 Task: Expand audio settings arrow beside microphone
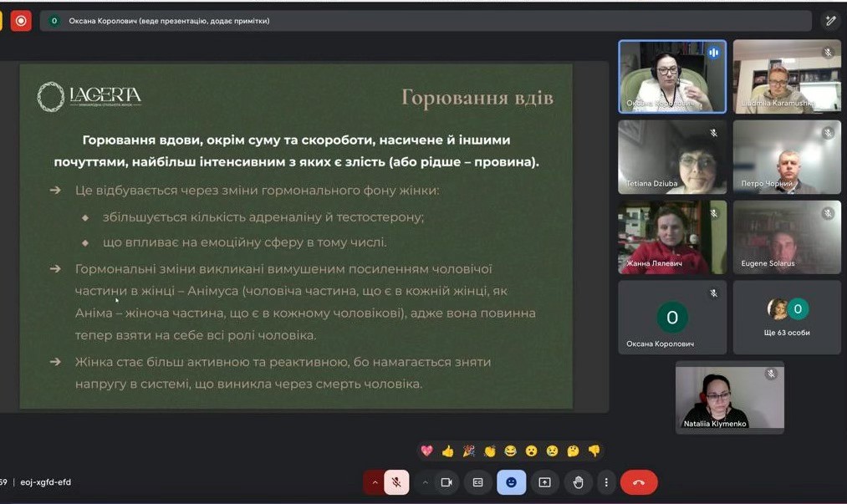pos(374,482)
